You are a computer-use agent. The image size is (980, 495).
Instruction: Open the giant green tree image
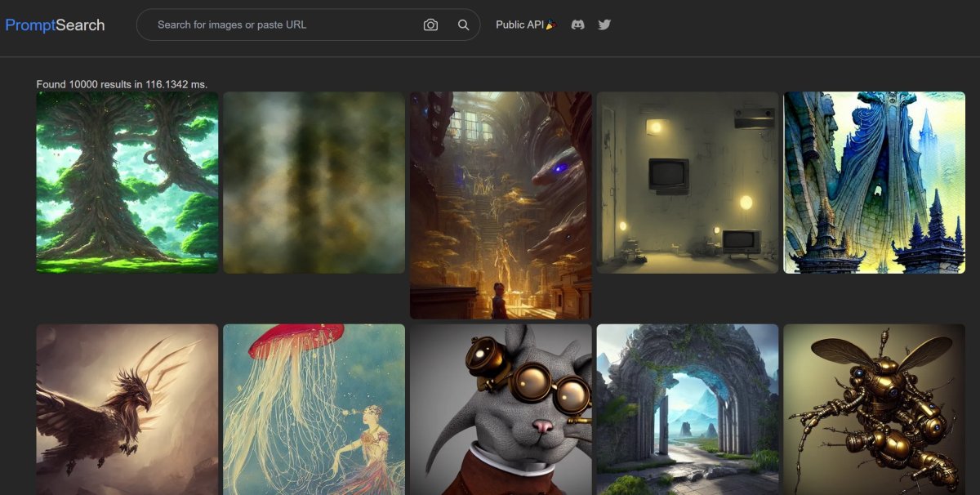pyautogui.click(x=127, y=182)
